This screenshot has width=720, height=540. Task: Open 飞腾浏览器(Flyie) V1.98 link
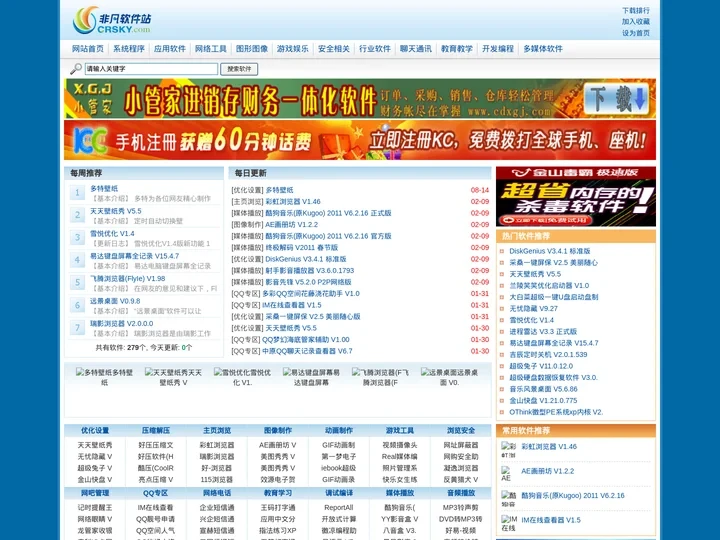(128, 279)
